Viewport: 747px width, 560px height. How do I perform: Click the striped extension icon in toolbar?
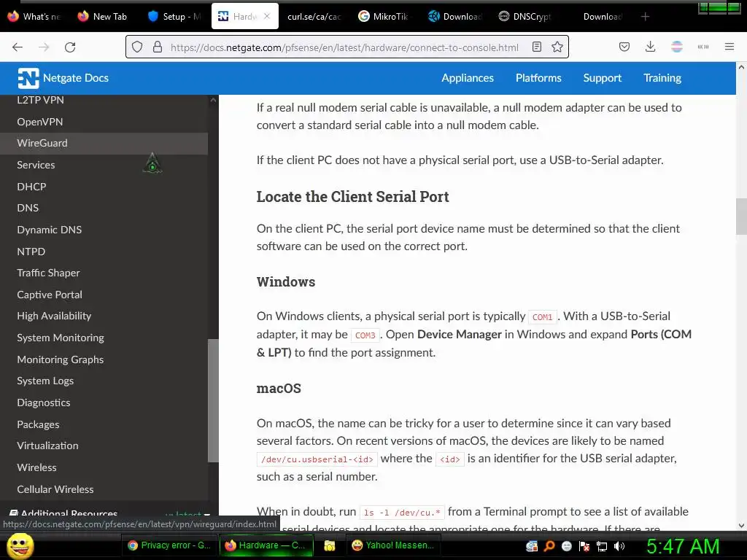click(676, 47)
